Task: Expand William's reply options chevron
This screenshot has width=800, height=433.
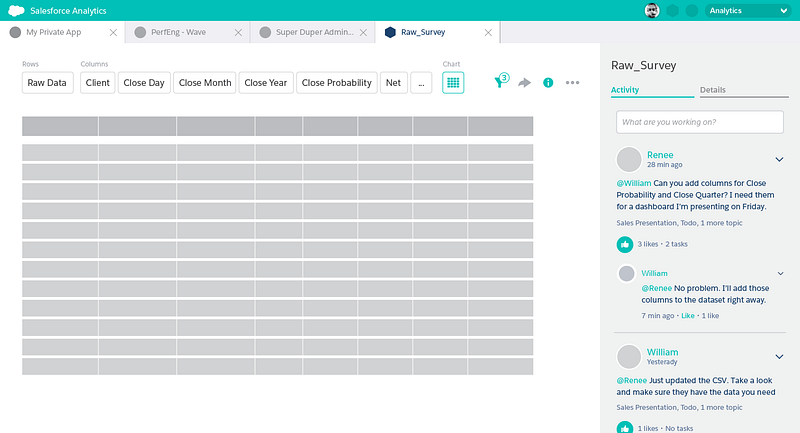Action: (x=780, y=273)
